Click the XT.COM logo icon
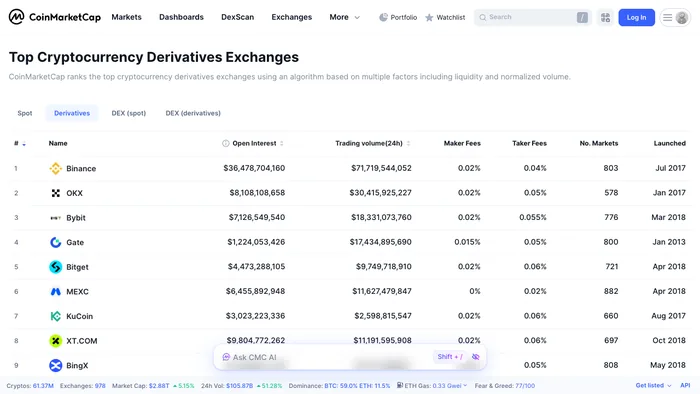The width and height of the screenshot is (700, 394). [x=55, y=341]
